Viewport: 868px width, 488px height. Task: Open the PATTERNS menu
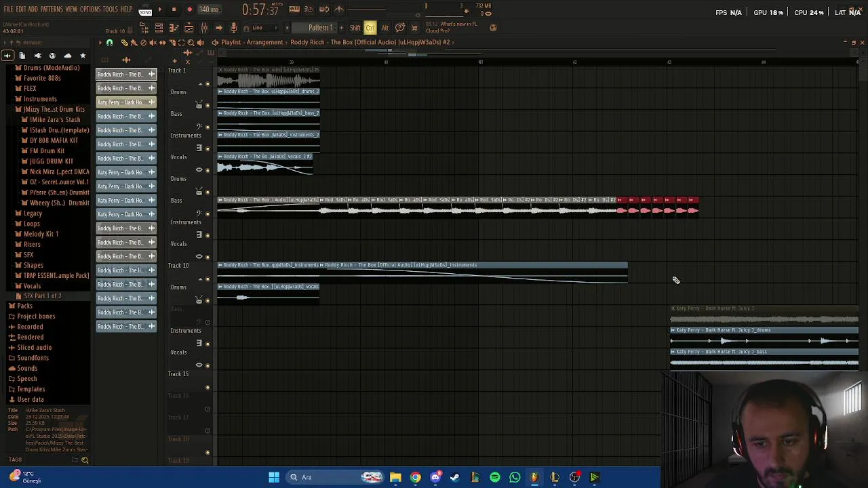[x=52, y=9]
